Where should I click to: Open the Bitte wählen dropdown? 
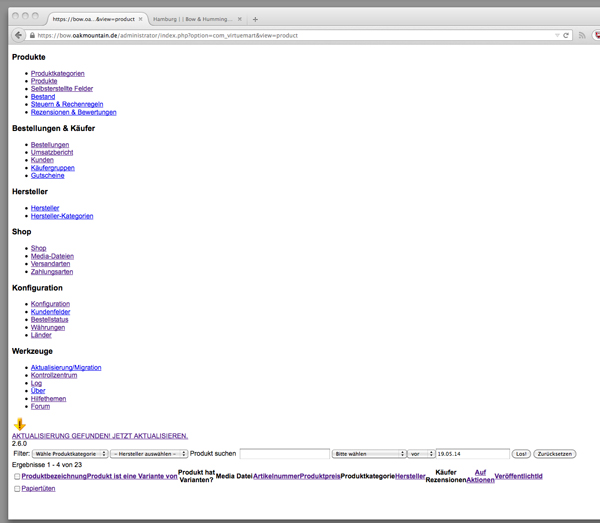(368, 453)
